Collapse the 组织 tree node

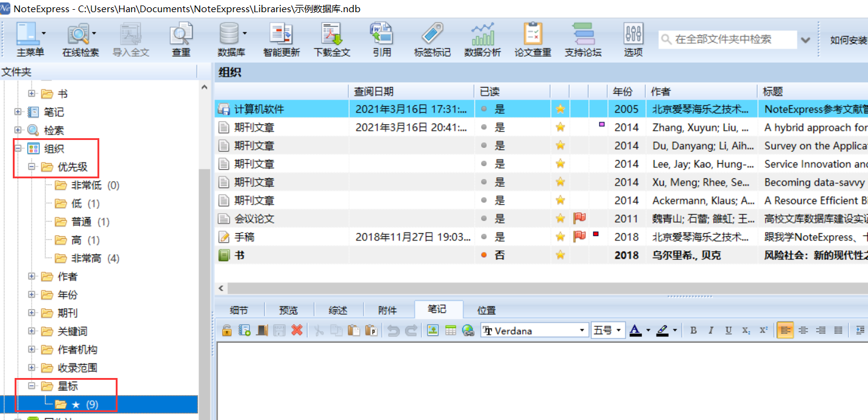tap(18, 149)
